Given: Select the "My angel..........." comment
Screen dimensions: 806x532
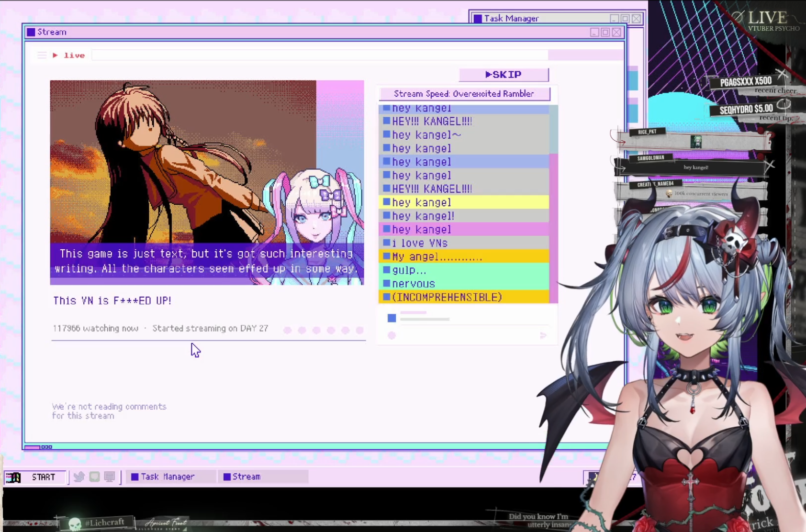Looking at the screenshot, I should point(464,257).
